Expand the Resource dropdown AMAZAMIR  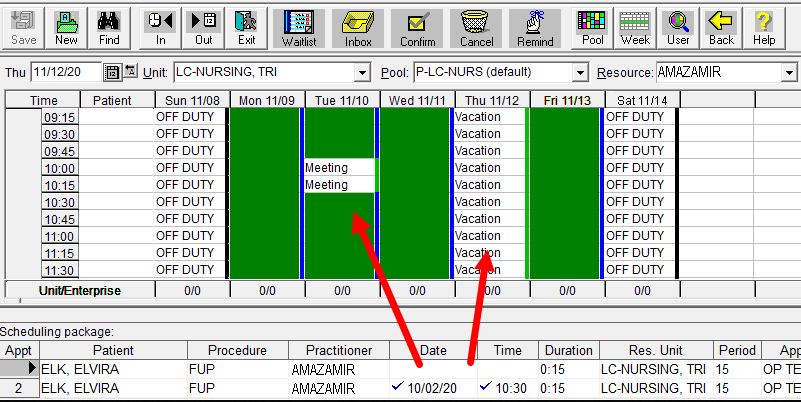coord(788,73)
